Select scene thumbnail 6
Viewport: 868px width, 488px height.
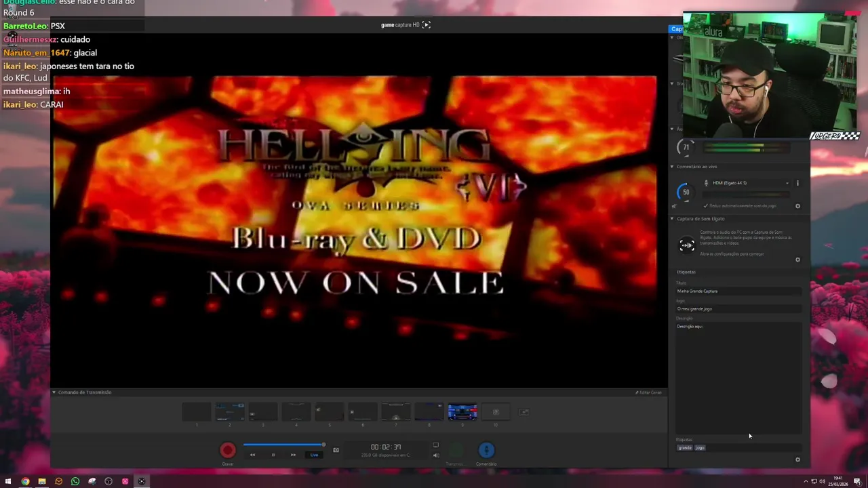click(x=363, y=411)
